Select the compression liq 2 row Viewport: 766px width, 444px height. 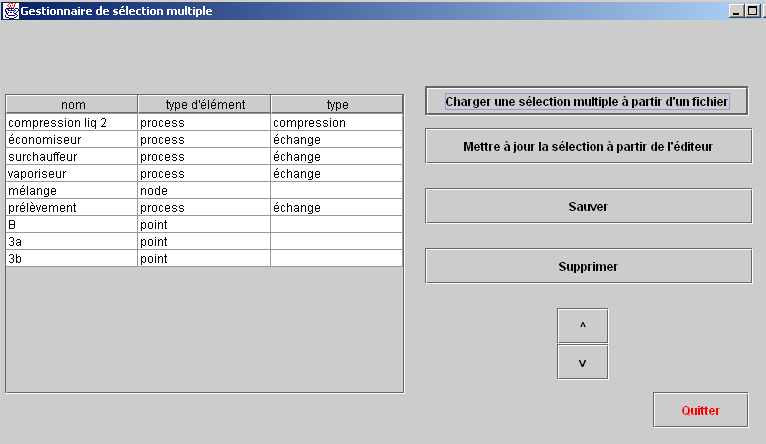point(204,123)
